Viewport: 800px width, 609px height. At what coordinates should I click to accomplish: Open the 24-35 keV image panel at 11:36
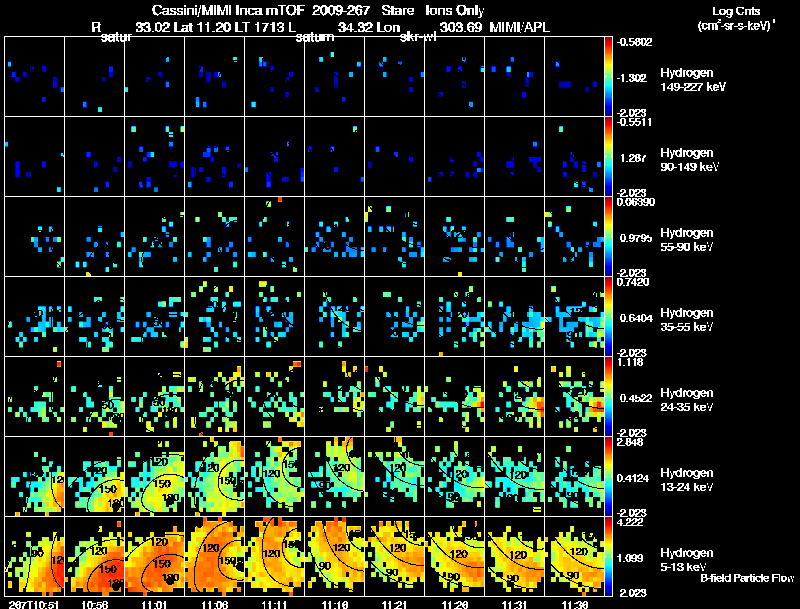[x=574, y=397]
